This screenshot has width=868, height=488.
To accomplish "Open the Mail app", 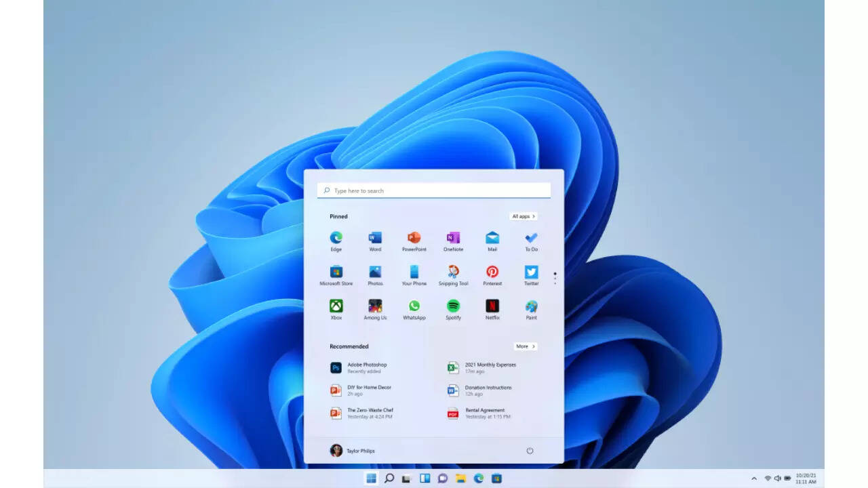I will [492, 239].
